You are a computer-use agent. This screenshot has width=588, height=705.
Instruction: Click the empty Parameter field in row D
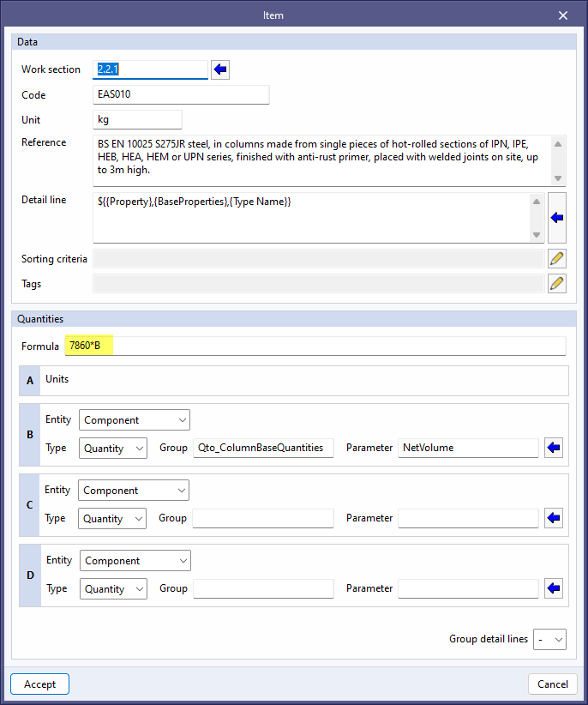click(468, 588)
